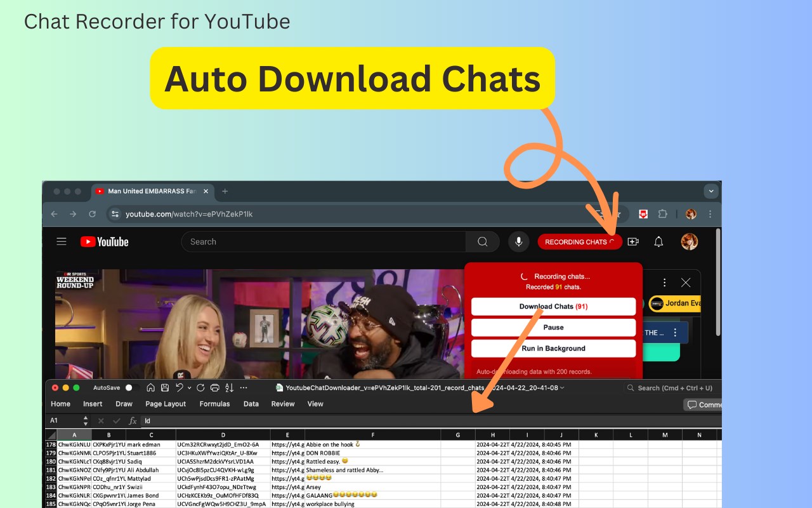Screen dimensions: 812x508
Task: Click the Download Chats (91) button
Action: coord(553,307)
